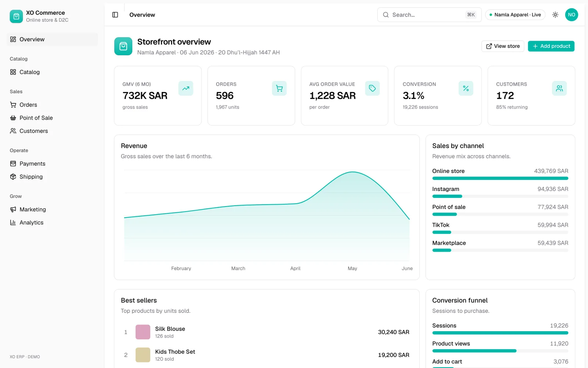Click the 172 customers value
Viewport: 588px width, 368px height.
505,96
